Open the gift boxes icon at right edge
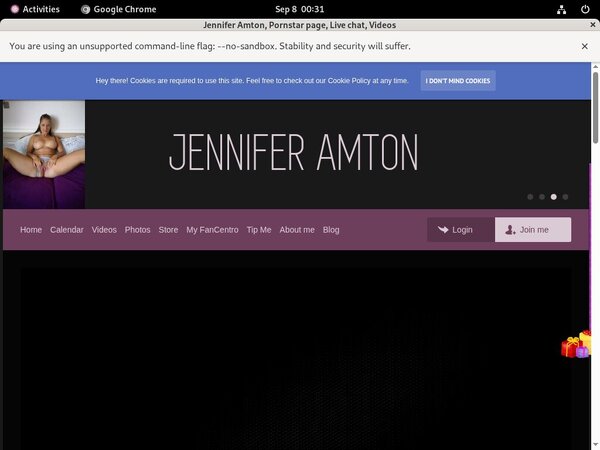 (577, 344)
